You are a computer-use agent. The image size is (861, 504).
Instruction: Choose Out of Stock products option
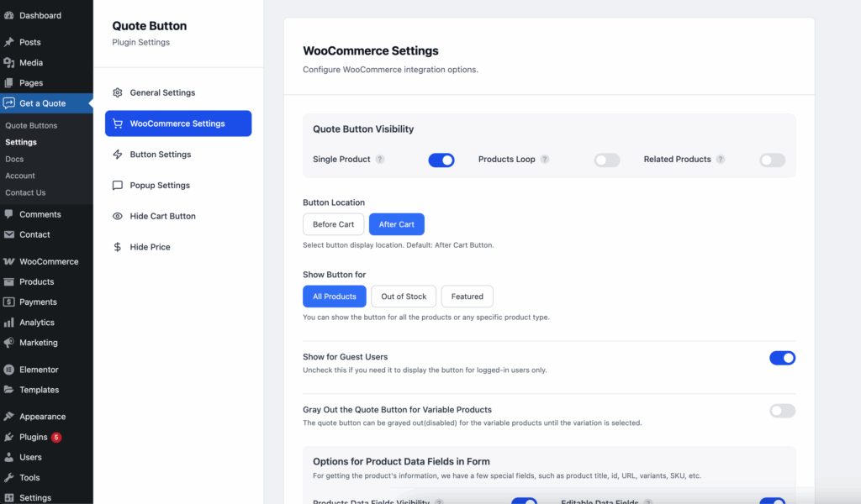[x=404, y=297]
